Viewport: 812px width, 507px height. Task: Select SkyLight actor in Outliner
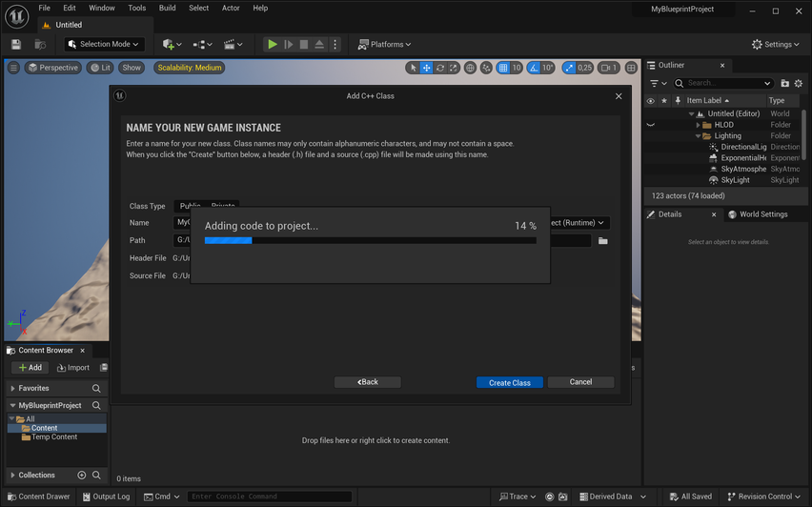(x=735, y=180)
